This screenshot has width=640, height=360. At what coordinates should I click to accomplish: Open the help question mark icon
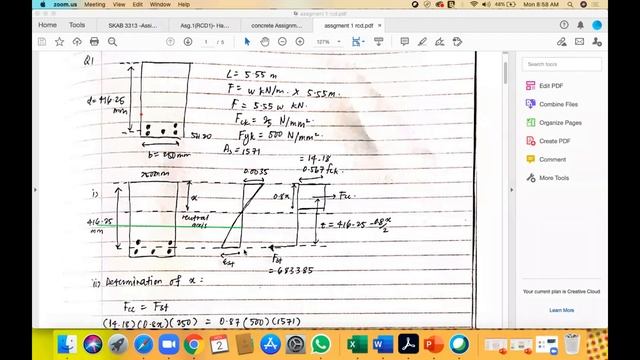coord(564,25)
